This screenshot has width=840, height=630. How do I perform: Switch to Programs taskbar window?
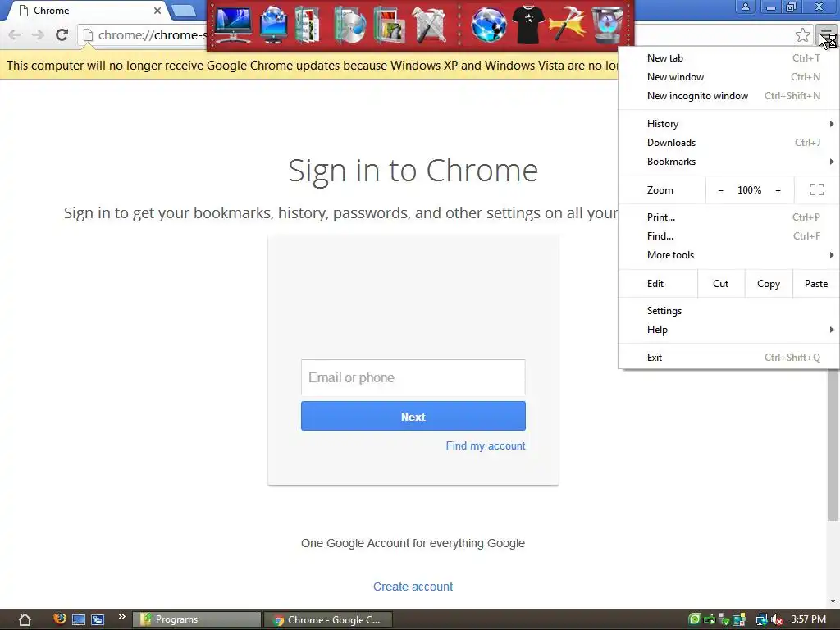(197, 620)
